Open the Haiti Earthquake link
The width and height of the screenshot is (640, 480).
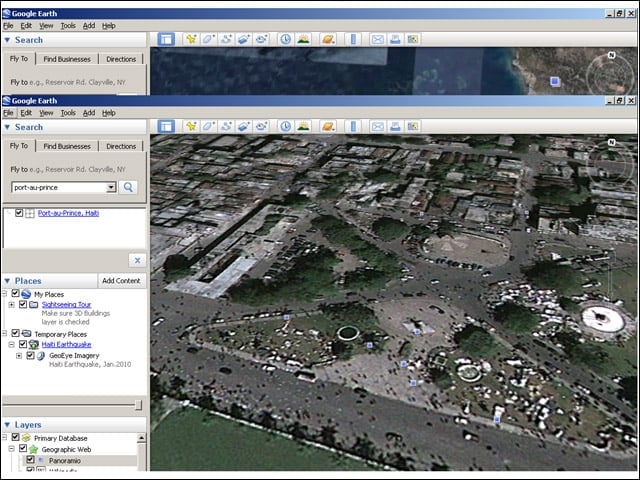click(67, 344)
